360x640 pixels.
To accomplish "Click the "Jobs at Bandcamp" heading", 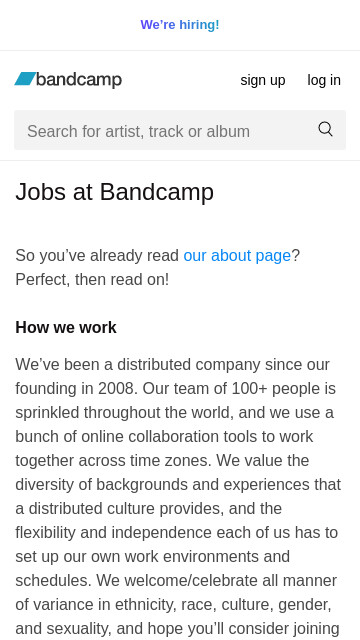I will [x=115, y=191].
